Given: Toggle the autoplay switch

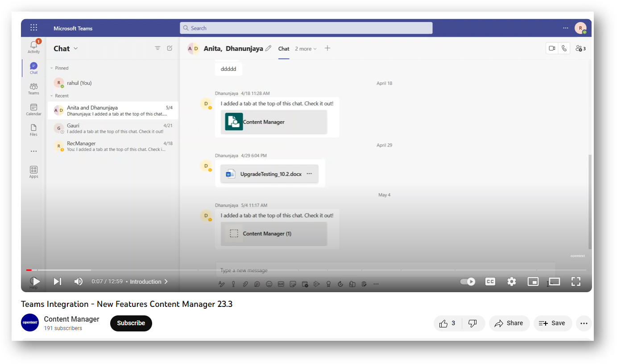Looking at the screenshot, I should (x=468, y=281).
